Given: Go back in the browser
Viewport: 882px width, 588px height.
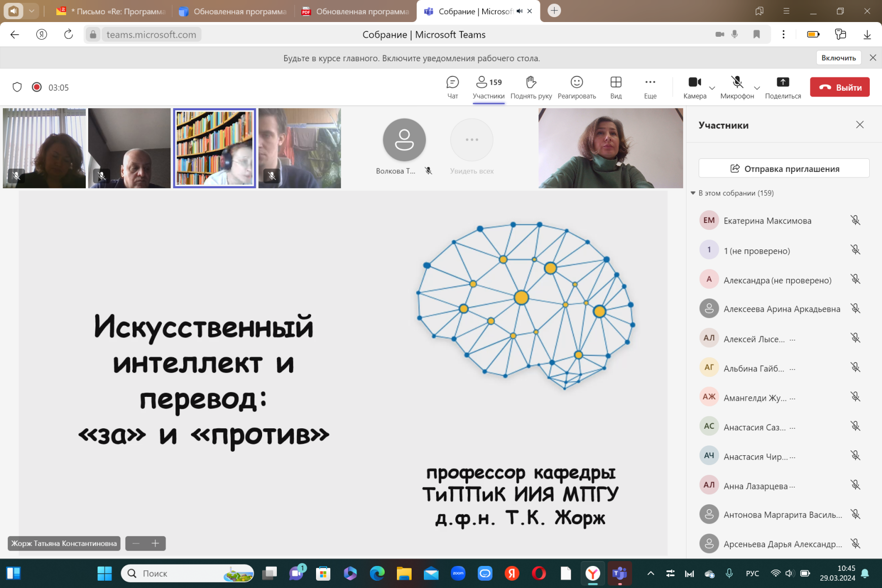Looking at the screenshot, I should (15, 34).
